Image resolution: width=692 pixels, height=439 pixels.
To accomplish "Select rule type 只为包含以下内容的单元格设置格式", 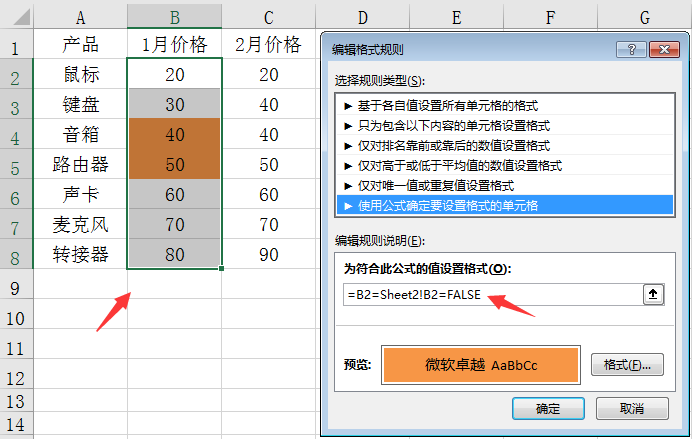I will coord(505,126).
